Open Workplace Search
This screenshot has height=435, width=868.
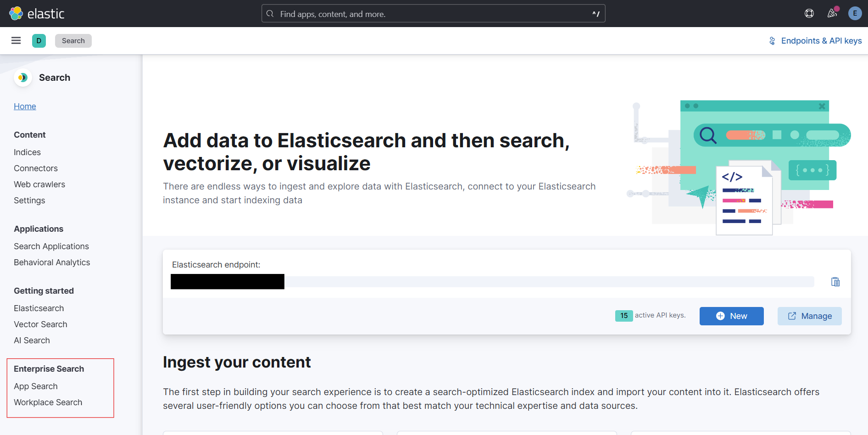pyautogui.click(x=48, y=402)
